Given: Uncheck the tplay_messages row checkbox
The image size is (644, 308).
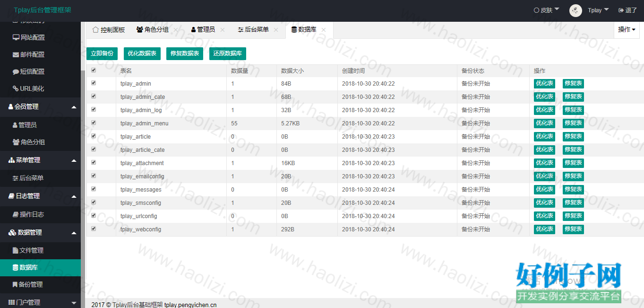Looking at the screenshot, I should pos(94,189).
